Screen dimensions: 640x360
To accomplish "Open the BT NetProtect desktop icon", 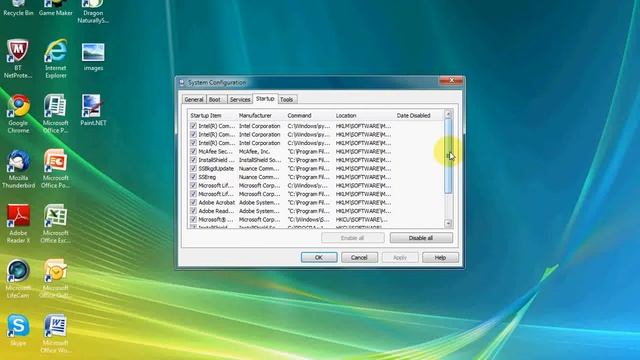I will click(x=18, y=58).
